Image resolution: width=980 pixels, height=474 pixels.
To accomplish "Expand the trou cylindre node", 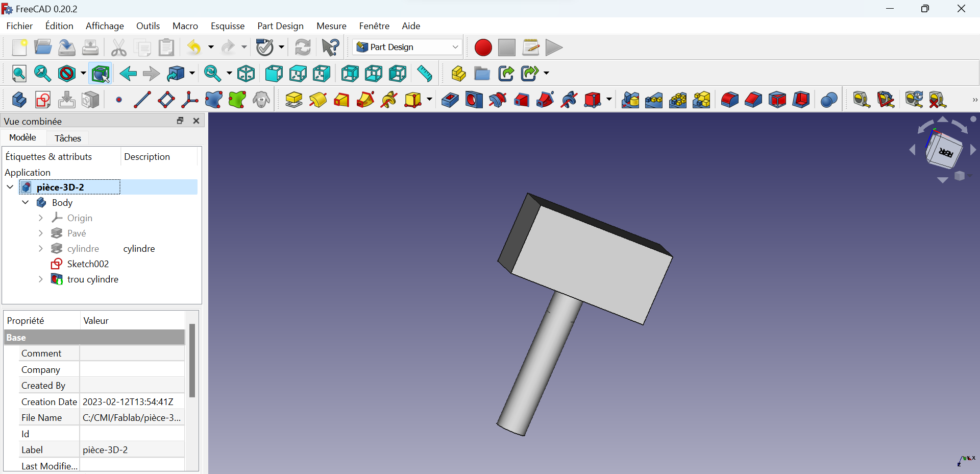I will 41,279.
